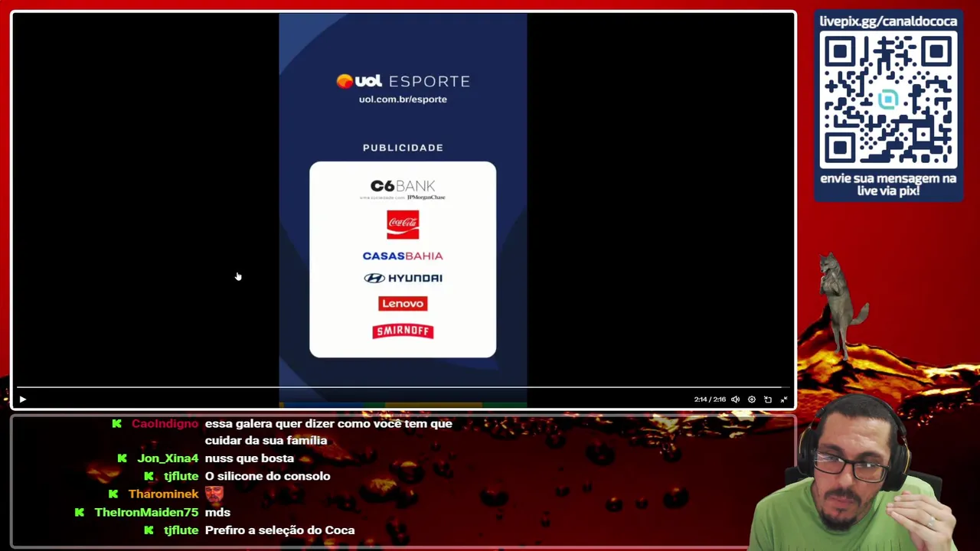Click the message 'nuss que bosta'

pyautogui.click(x=250, y=458)
